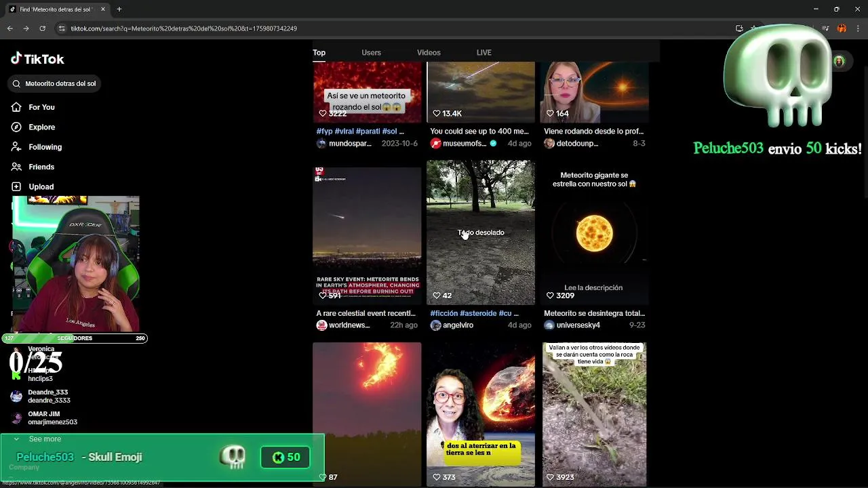Open 'Así se ve un meteorito' video
This screenshot has width=868, height=488.
click(367, 92)
